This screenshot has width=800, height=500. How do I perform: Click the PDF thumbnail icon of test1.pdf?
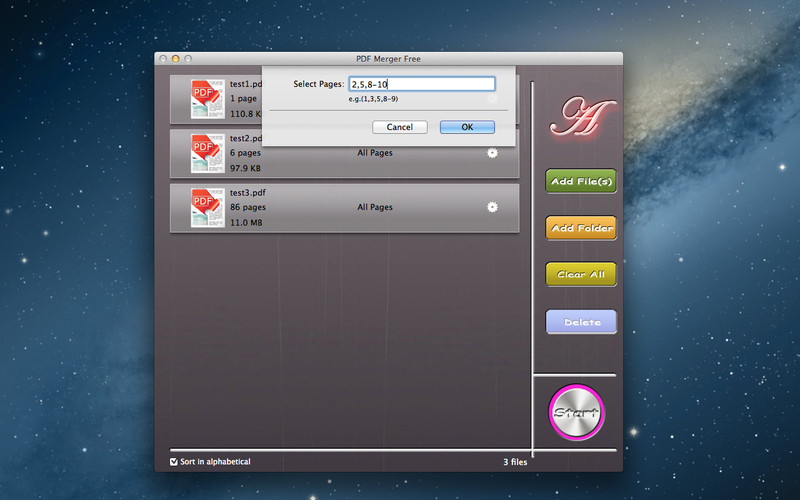coord(208,99)
